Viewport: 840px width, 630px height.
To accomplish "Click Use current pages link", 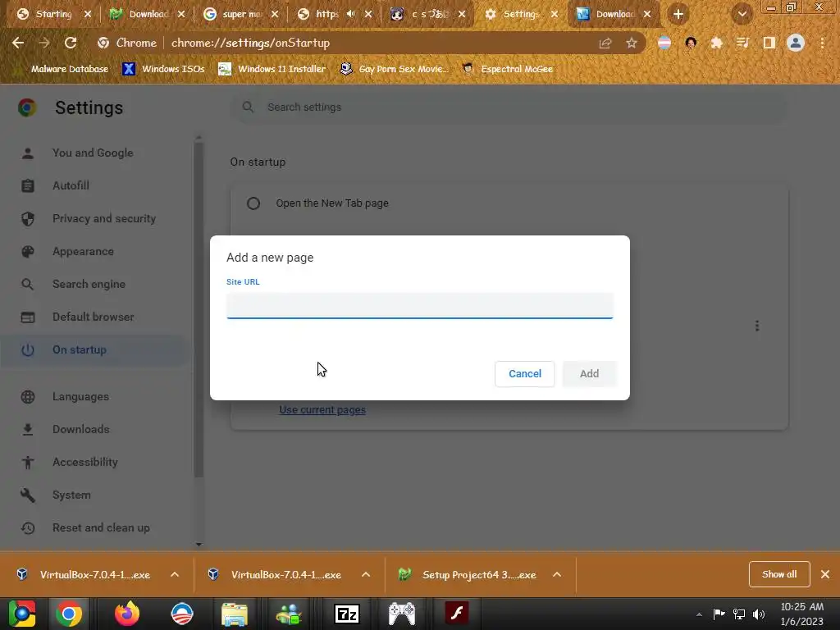I will (x=322, y=410).
